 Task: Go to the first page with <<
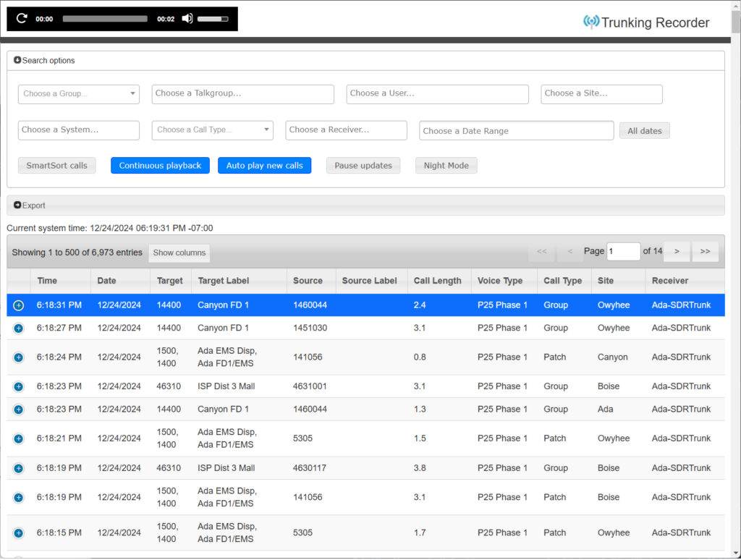pyautogui.click(x=541, y=251)
